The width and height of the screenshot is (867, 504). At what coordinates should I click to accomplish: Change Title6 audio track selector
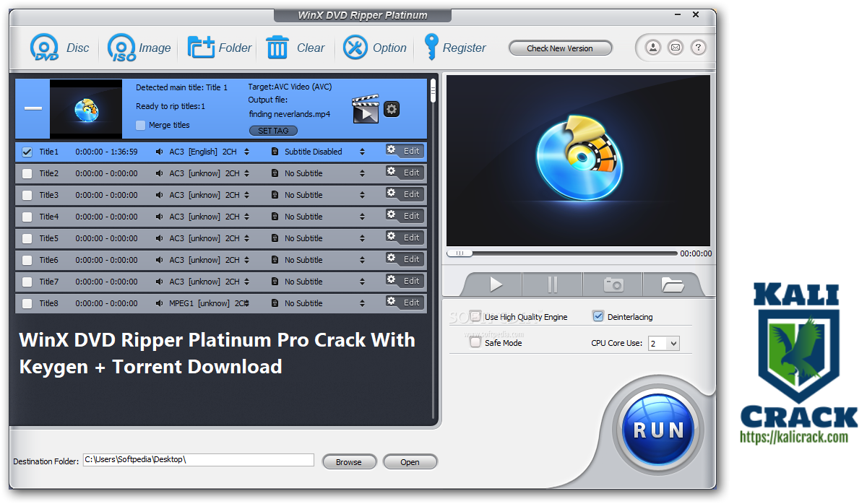click(246, 260)
